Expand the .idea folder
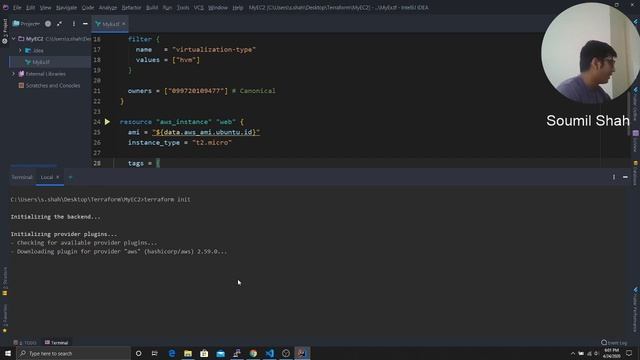Viewport: 640px width, 360px height. click(20, 50)
